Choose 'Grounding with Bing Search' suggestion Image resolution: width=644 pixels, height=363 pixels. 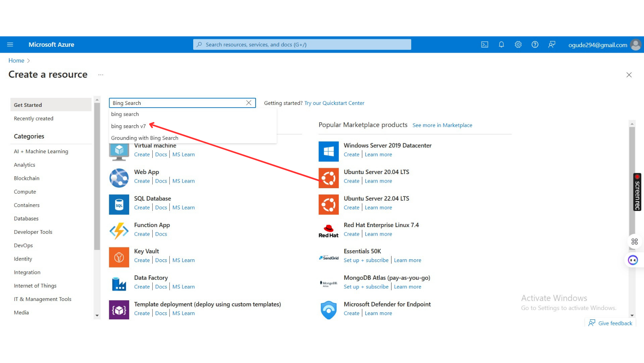coord(145,138)
